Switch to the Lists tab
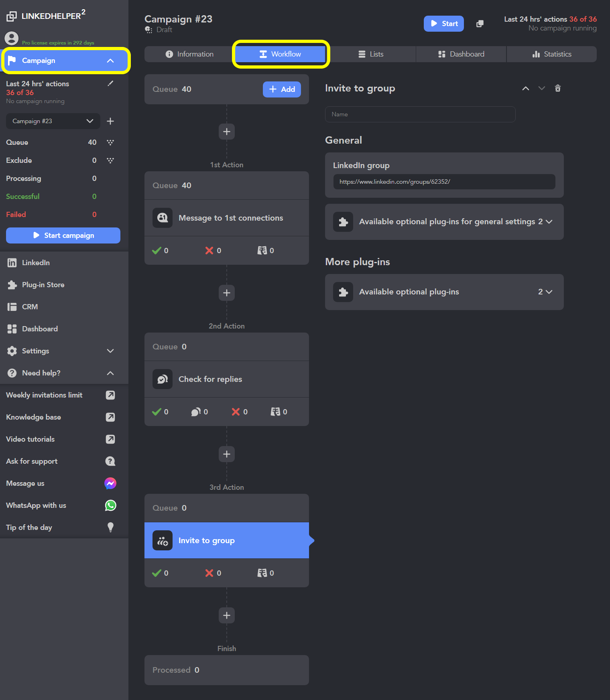610x700 pixels. tap(371, 54)
